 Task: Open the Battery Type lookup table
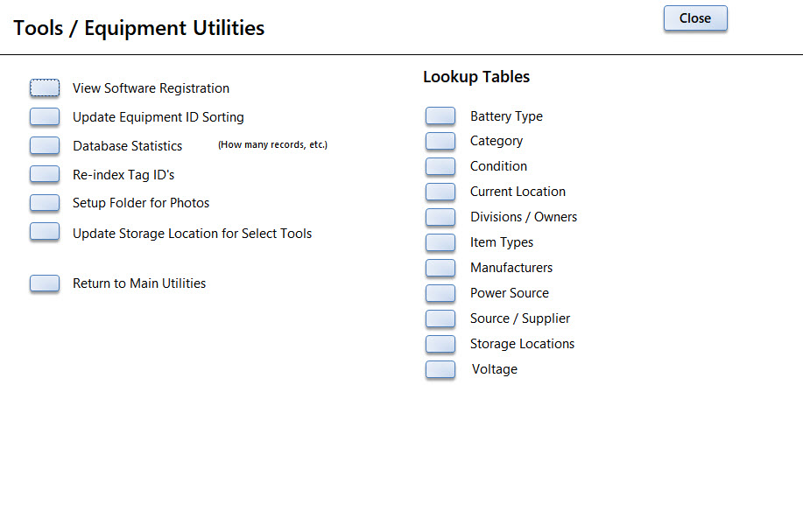(440, 116)
